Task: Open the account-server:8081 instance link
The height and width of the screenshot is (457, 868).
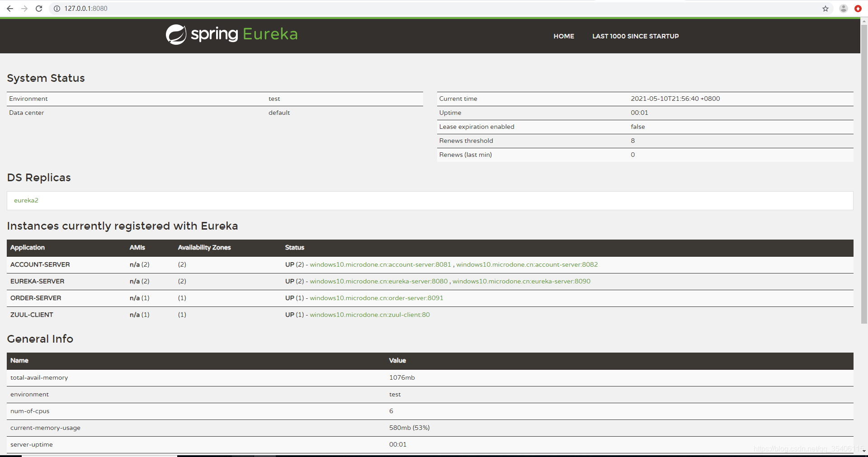Action: (x=380, y=264)
